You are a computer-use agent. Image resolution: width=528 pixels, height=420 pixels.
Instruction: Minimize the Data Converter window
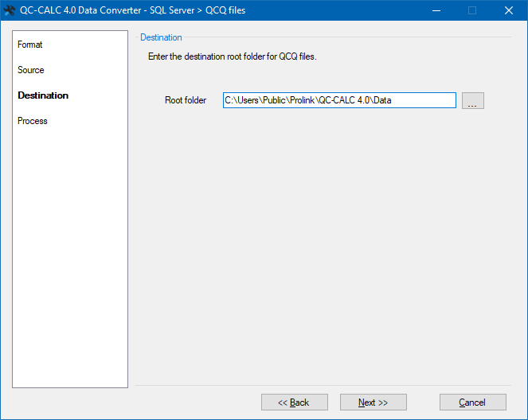pyautogui.click(x=436, y=10)
